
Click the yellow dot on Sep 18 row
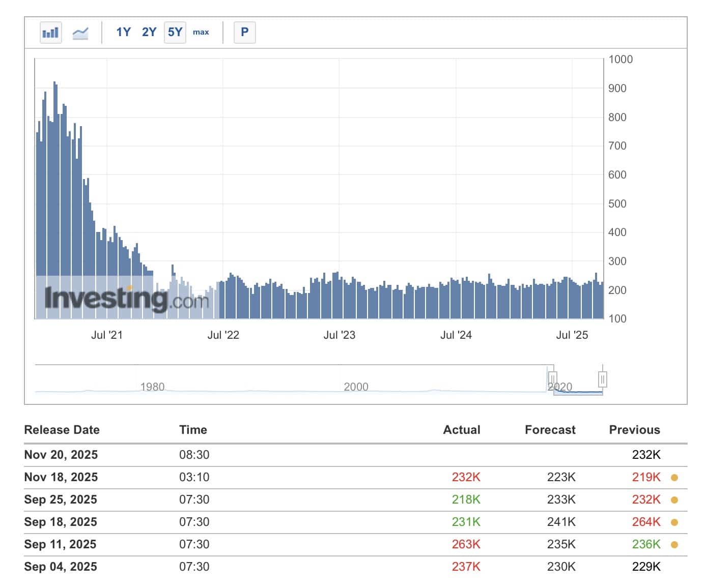click(x=674, y=522)
